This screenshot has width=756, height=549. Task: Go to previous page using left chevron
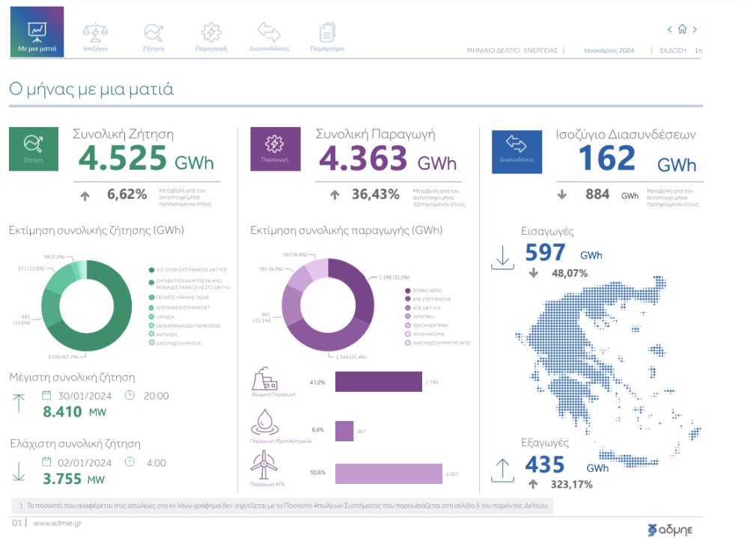[670, 30]
